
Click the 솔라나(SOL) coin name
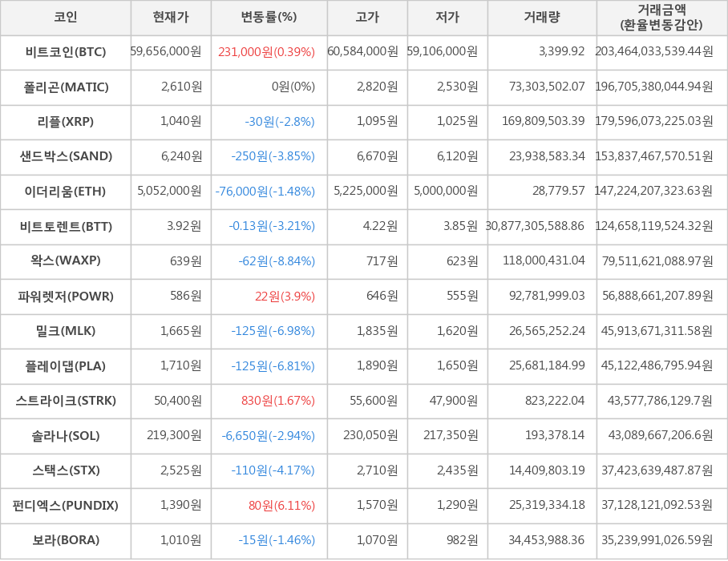pyautogui.click(x=66, y=436)
